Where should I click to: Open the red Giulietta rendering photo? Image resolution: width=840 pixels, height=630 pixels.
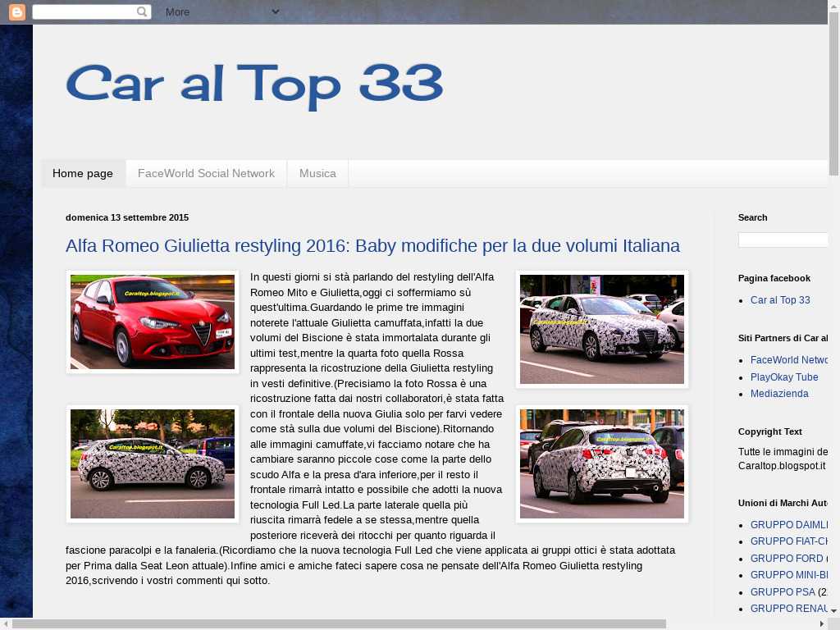click(153, 322)
